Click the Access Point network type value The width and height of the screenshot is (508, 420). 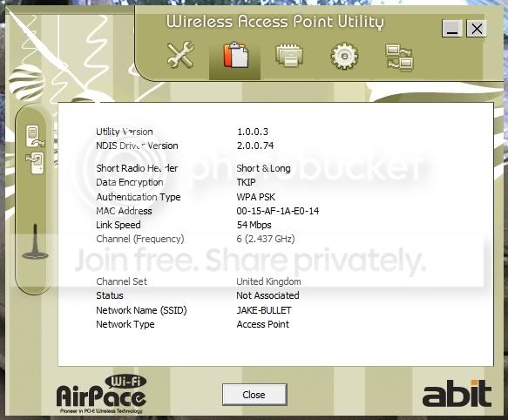pyautogui.click(x=263, y=324)
